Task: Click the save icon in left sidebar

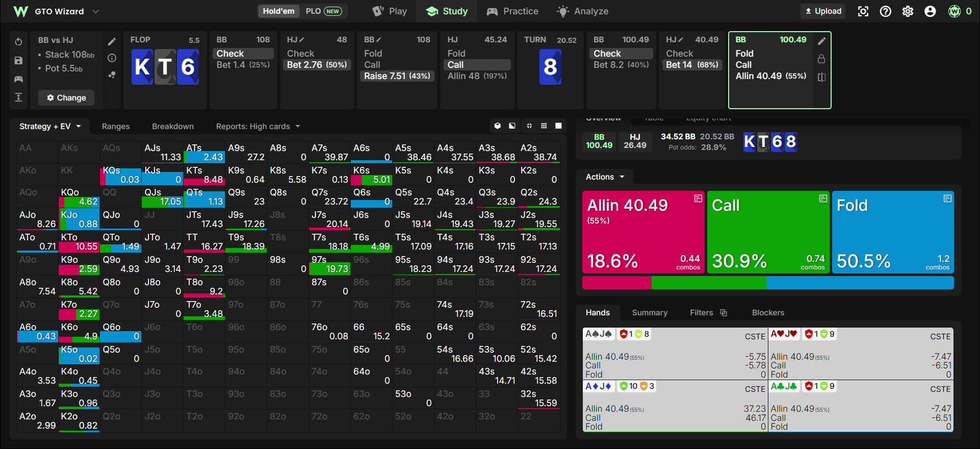Action: [x=18, y=61]
